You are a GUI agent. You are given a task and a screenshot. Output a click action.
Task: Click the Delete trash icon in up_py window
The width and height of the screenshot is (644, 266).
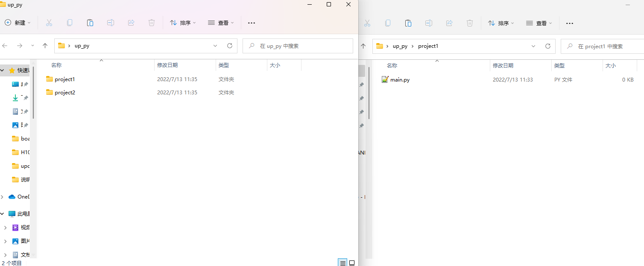152,23
